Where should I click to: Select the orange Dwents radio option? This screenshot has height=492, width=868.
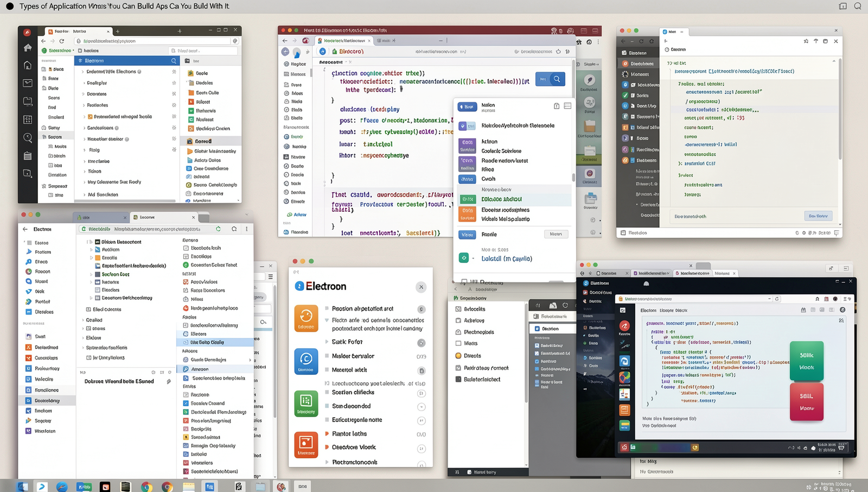[x=458, y=356]
